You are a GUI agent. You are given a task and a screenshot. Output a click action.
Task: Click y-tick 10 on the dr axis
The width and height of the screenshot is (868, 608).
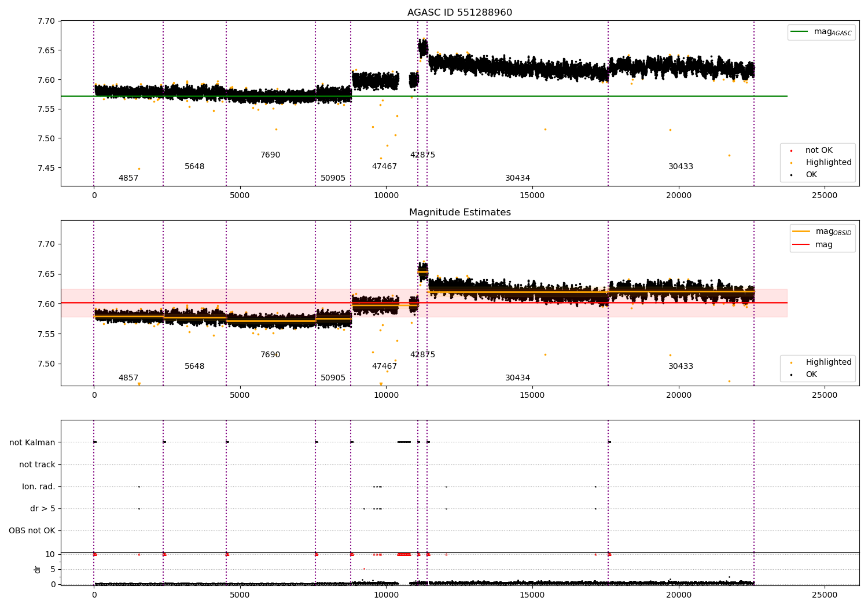click(x=50, y=555)
